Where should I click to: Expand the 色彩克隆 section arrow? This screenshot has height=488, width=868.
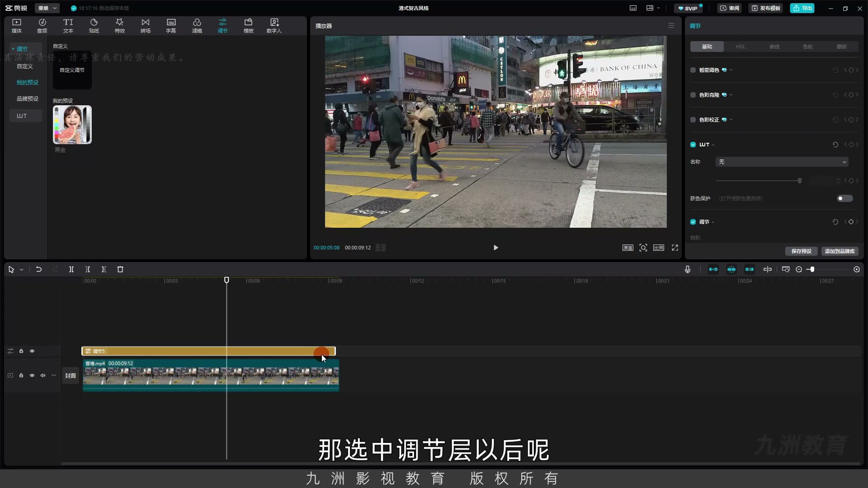[731, 95]
